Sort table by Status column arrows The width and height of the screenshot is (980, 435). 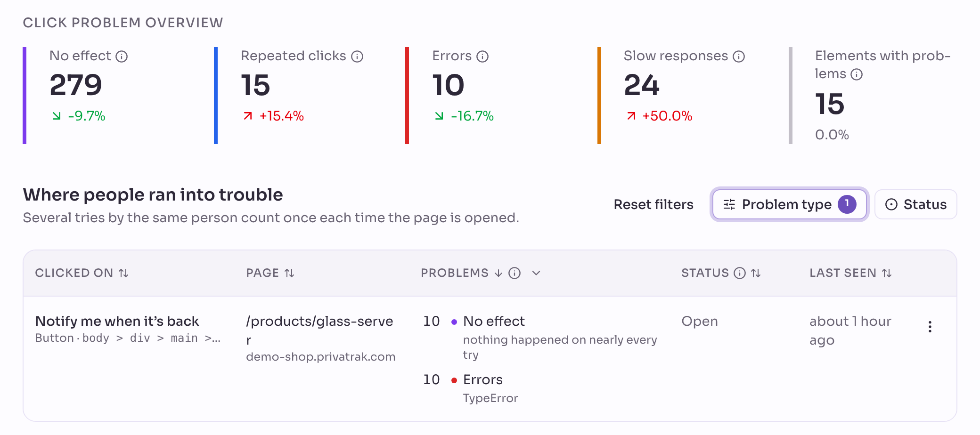(756, 273)
